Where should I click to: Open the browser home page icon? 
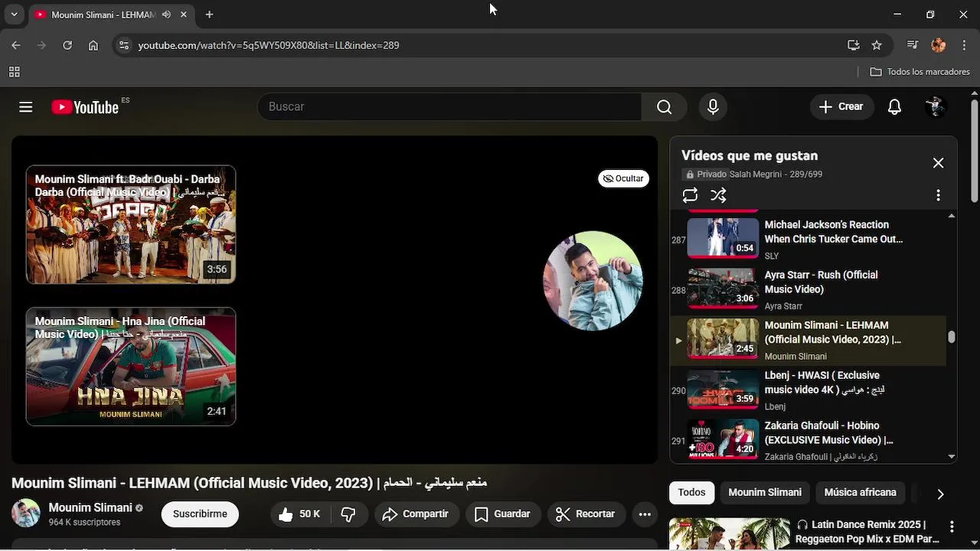point(93,45)
